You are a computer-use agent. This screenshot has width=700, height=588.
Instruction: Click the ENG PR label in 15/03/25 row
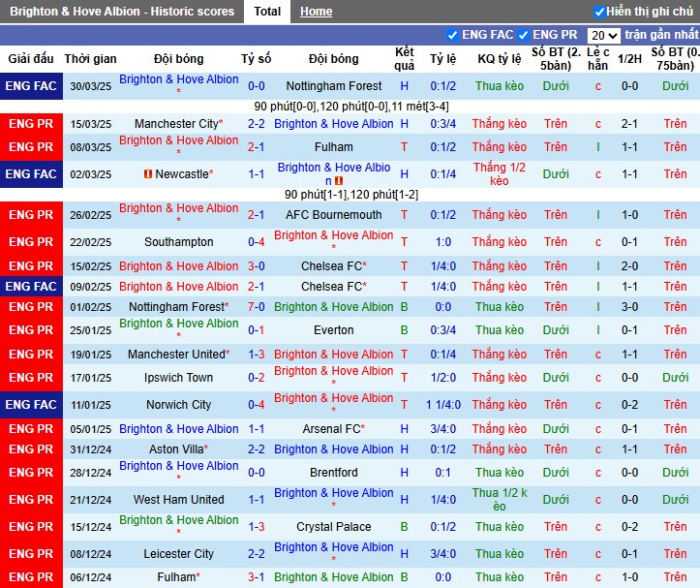pyautogui.click(x=31, y=124)
